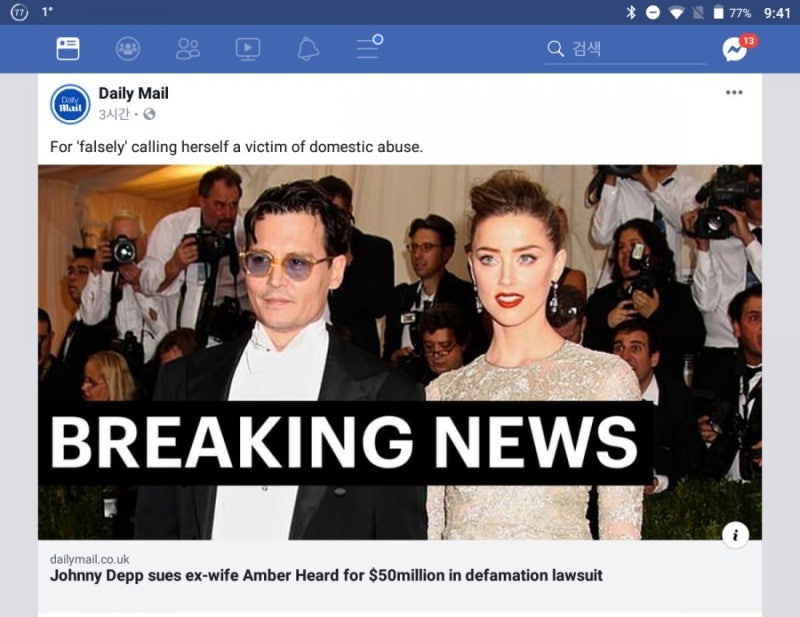Image resolution: width=800 pixels, height=617 pixels.
Task: Tap the 9:41 clock
Action: 777,13
